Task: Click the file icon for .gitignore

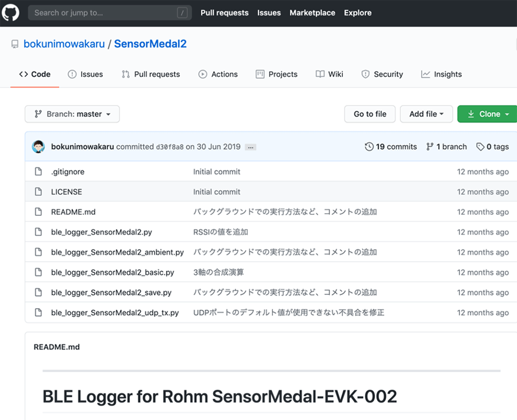Action: click(38, 172)
